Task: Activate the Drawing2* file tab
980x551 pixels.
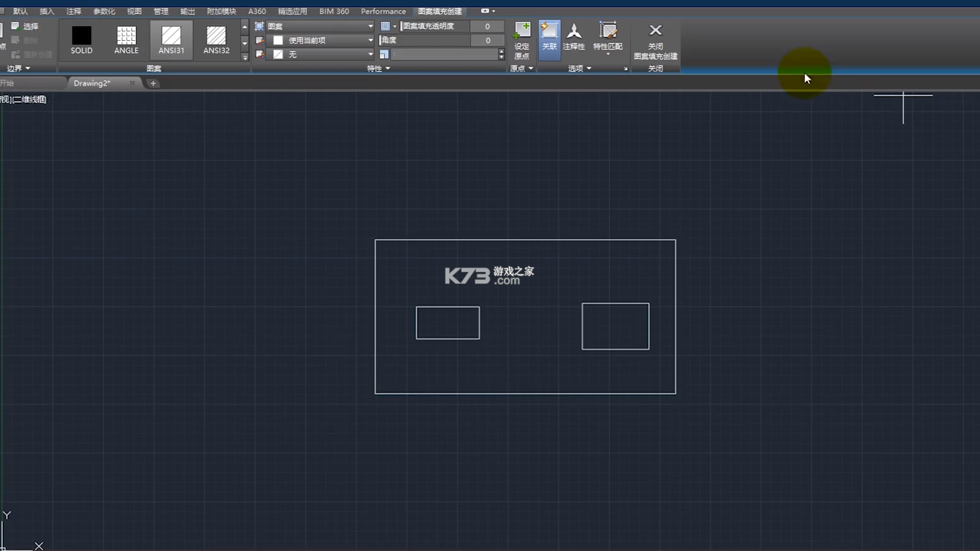Action: [x=92, y=83]
